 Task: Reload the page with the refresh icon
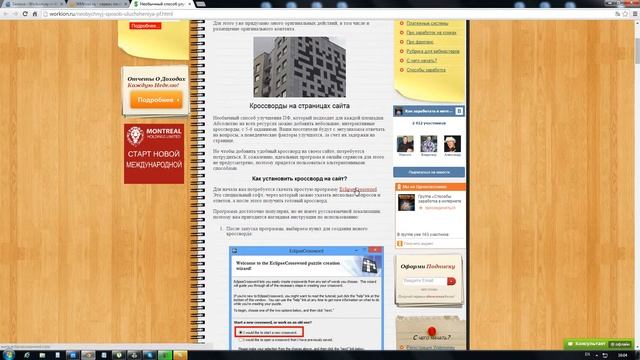coord(25,13)
